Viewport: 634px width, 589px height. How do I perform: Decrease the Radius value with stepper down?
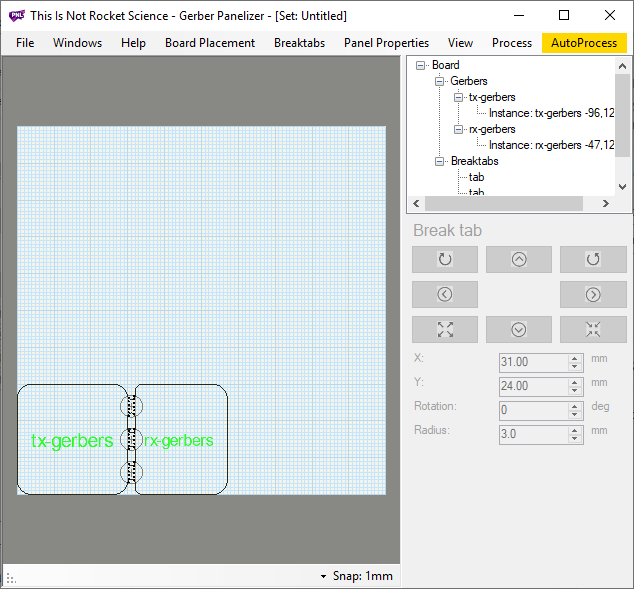pyautogui.click(x=575, y=439)
